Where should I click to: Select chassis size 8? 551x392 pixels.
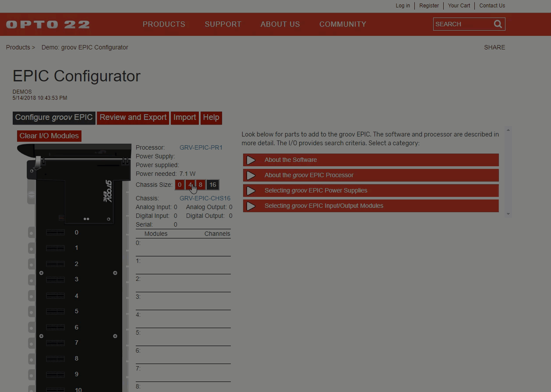(201, 185)
